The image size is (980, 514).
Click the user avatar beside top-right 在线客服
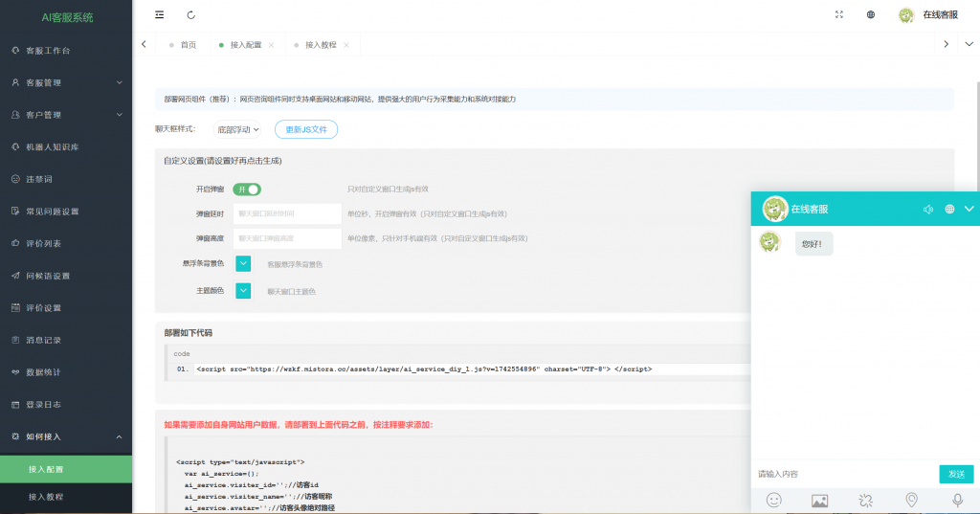[x=906, y=14]
